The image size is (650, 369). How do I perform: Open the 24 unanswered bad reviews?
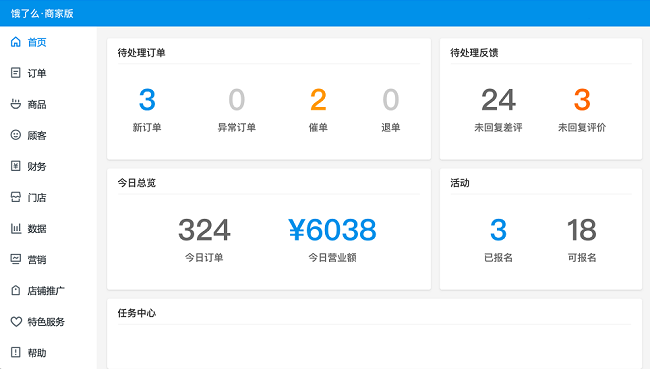pyautogui.click(x=499, y=100)
